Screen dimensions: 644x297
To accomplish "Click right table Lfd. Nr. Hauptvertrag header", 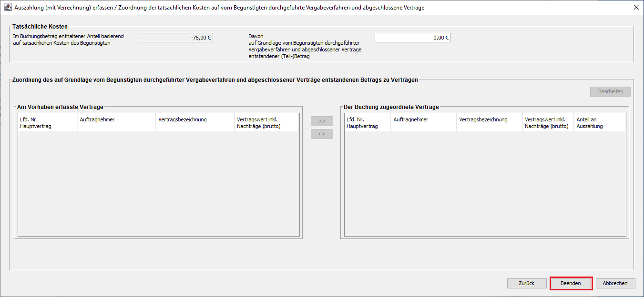I will coord(367,123).
